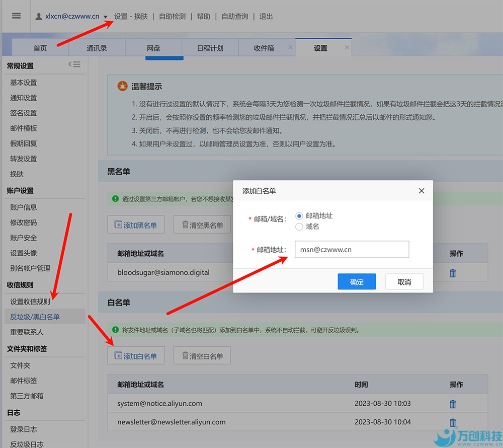Open the hamburger menu icon
Screen dimensions: 503x448
click(x=16, y=16)
